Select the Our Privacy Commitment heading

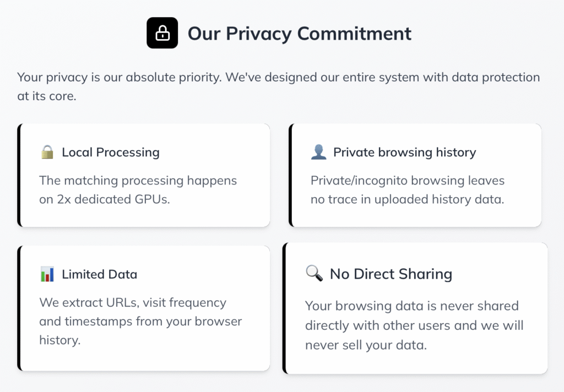299,33
